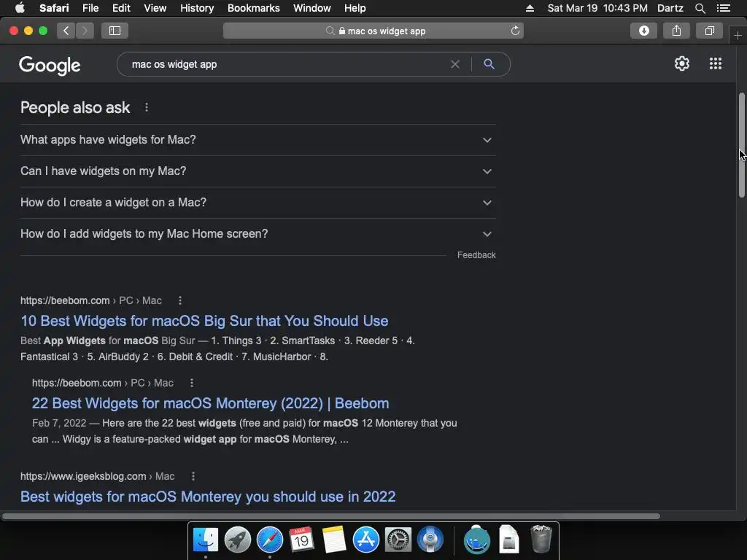Viewport: 747px width, 560px height.
Task: Show the Safari sidebar
Action: point(115,31)
